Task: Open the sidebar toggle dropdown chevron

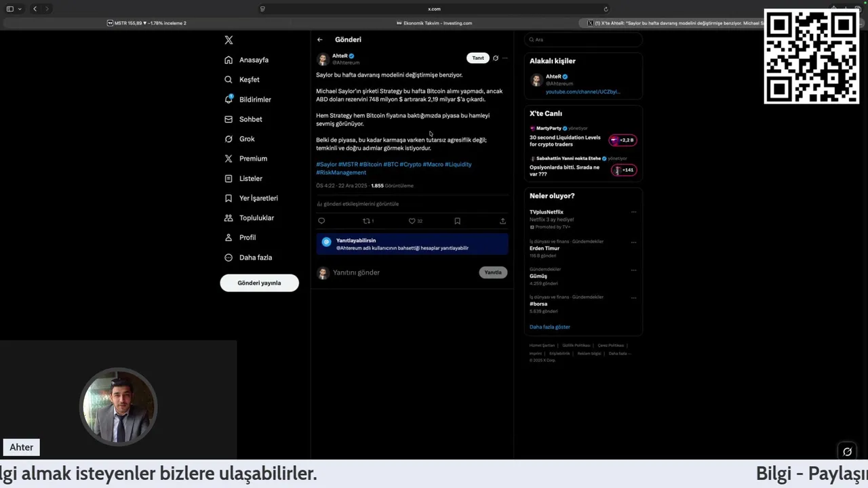Action: tap(20, 9)
